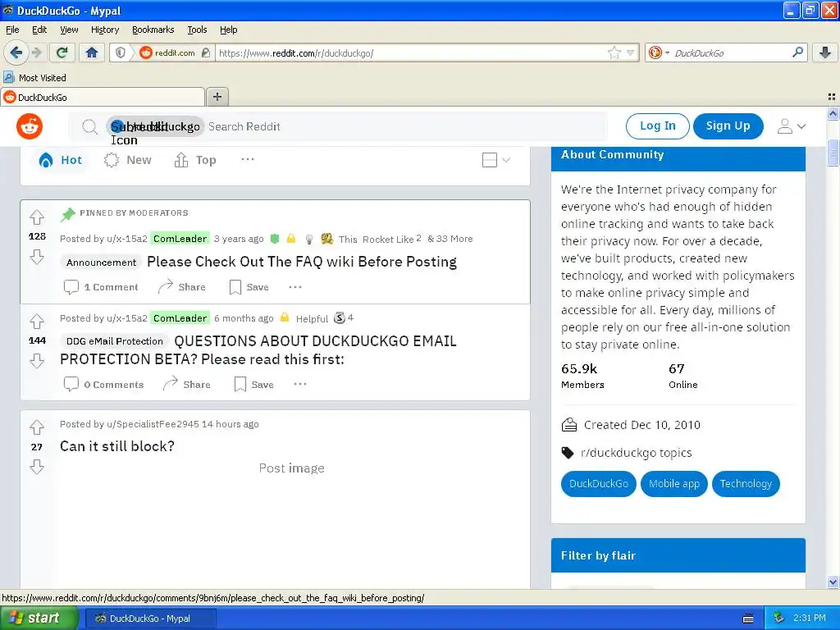Expand the user account dropdown
The width and height of the screenshot is (840, 630).
[792, 126]
